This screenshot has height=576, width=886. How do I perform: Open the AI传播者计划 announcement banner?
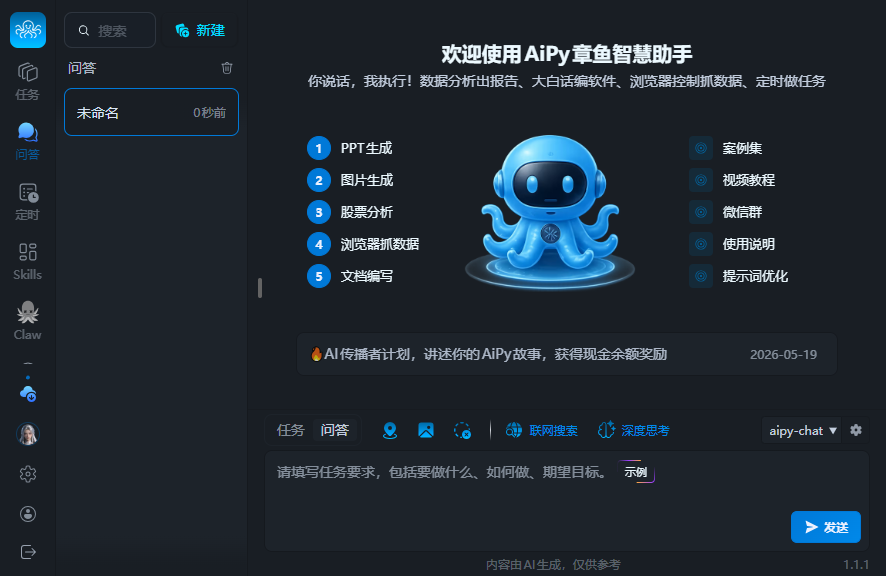[567, 354]
